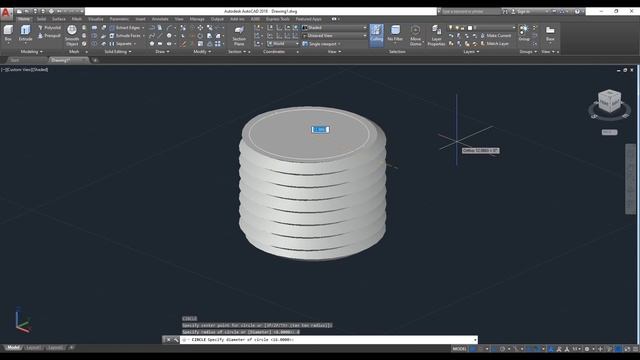Toggle grid display in status bar
Image resolution: width=640 pixels, height=360 pixels.
tap(473, 349)
